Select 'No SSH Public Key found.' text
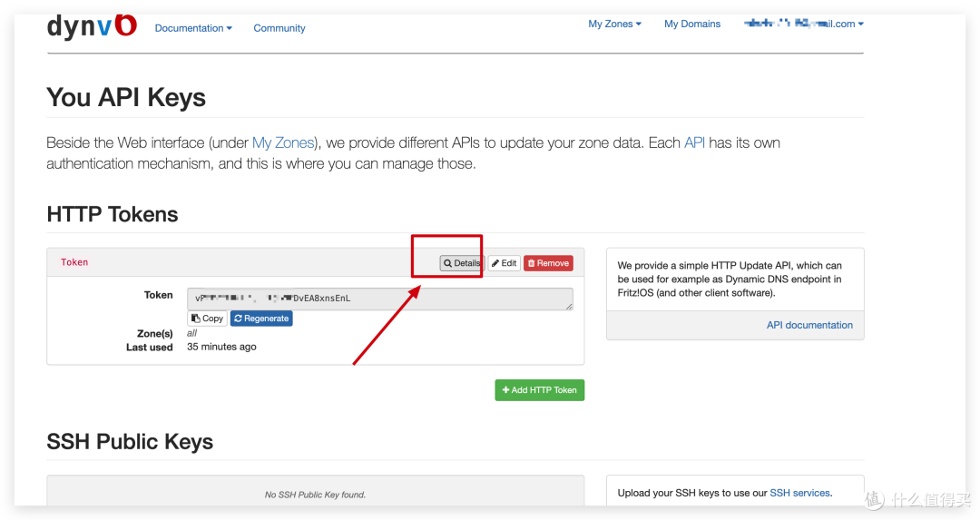Viewport: 980px width, 520px height. point(315,495)
